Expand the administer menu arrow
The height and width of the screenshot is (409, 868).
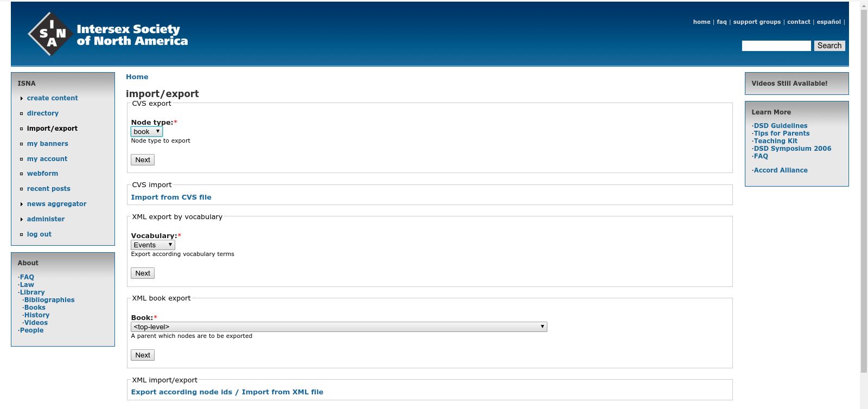[x=21, y=219]
